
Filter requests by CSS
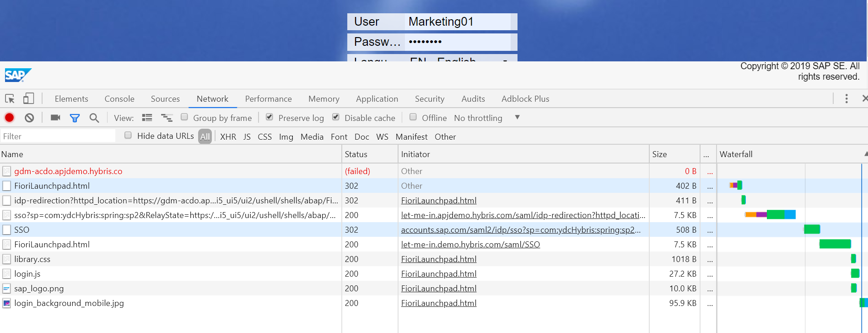tap(265, 136)
